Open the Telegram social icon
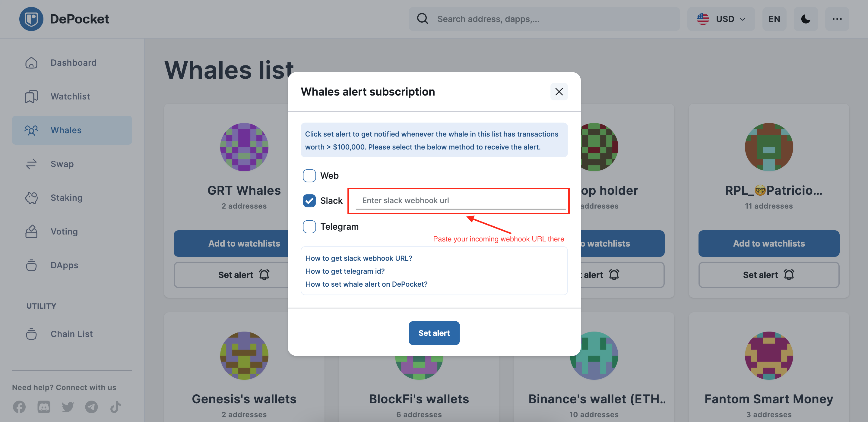 tap(91, 407)
